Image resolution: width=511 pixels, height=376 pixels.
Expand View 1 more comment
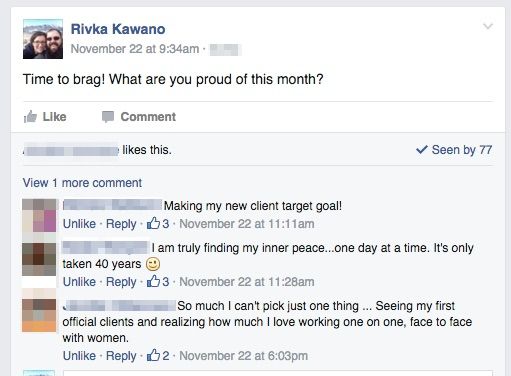[x=82, y=183]
